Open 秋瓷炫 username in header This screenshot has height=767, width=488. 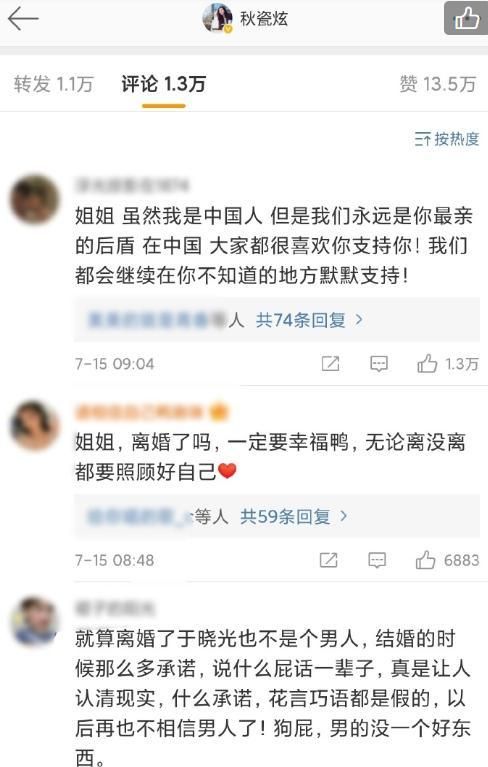(264, 19)
